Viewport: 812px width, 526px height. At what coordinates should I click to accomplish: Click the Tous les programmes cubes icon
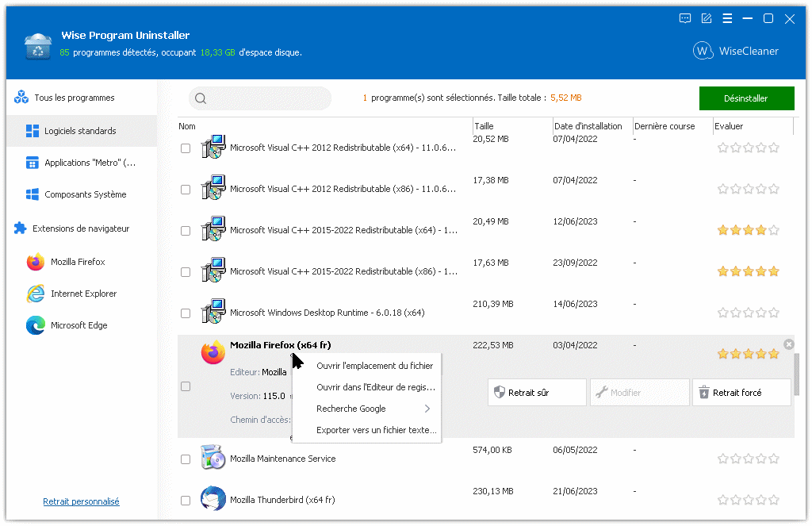(21, 97)
